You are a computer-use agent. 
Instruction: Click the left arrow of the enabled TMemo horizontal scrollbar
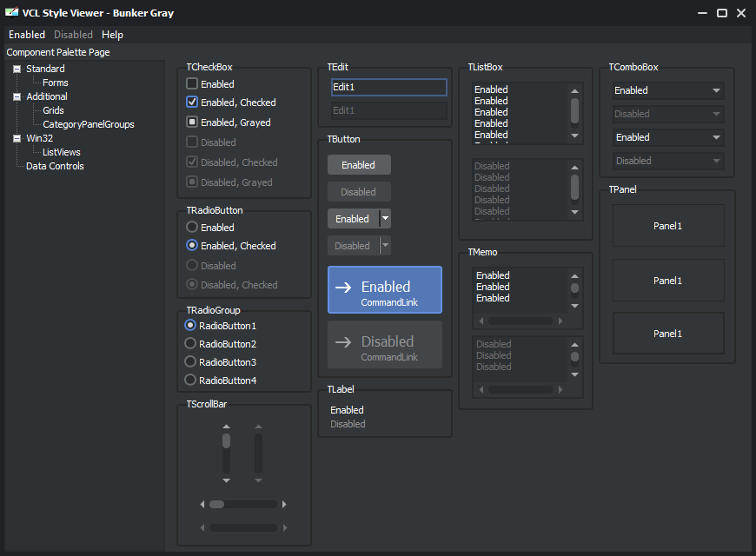click(x=481, y=321)
